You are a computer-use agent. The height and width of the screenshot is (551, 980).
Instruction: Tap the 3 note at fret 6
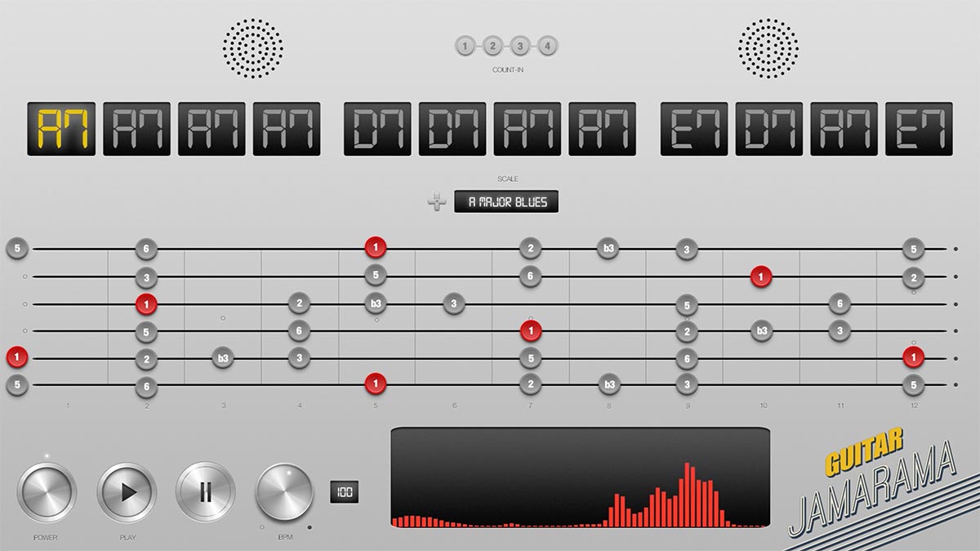[x=454, y=304]
